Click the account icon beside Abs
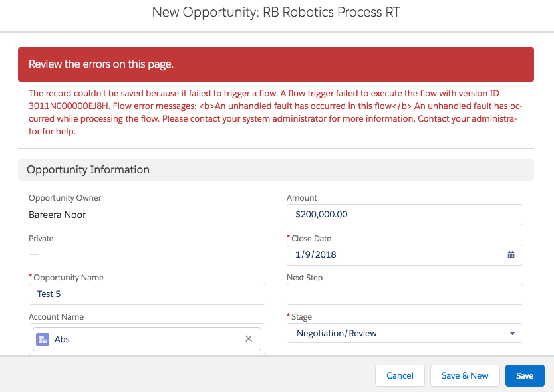 point(43,339)
